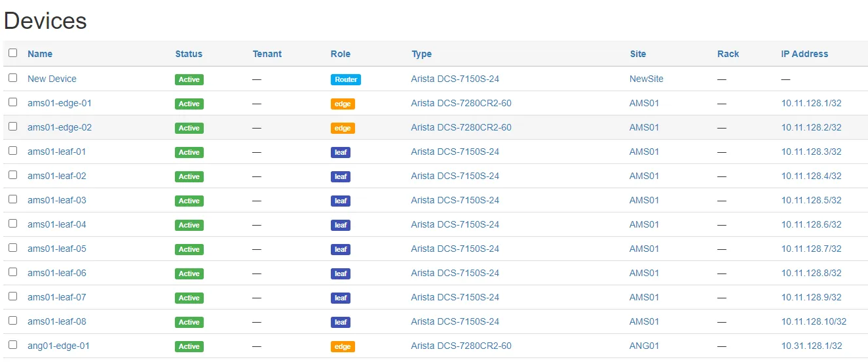Screen dimensions: 868x364
Task: Click the Tenant column header
Action: tap(267, 54)
